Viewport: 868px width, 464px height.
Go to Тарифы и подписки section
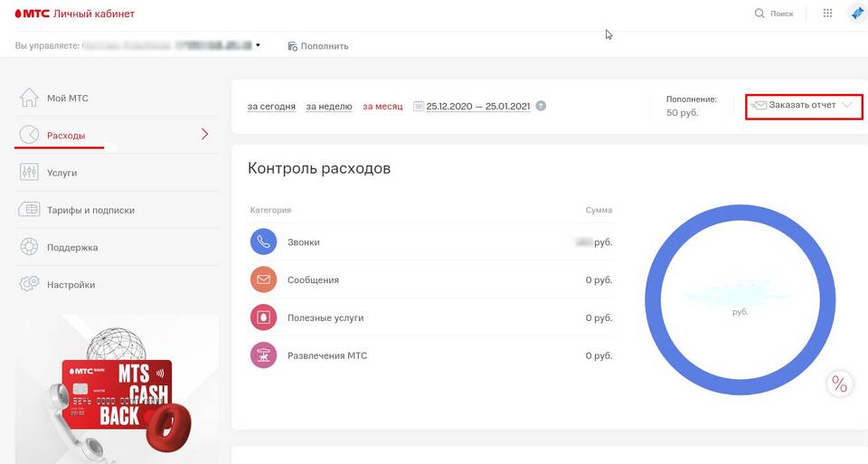coord(90,210)
